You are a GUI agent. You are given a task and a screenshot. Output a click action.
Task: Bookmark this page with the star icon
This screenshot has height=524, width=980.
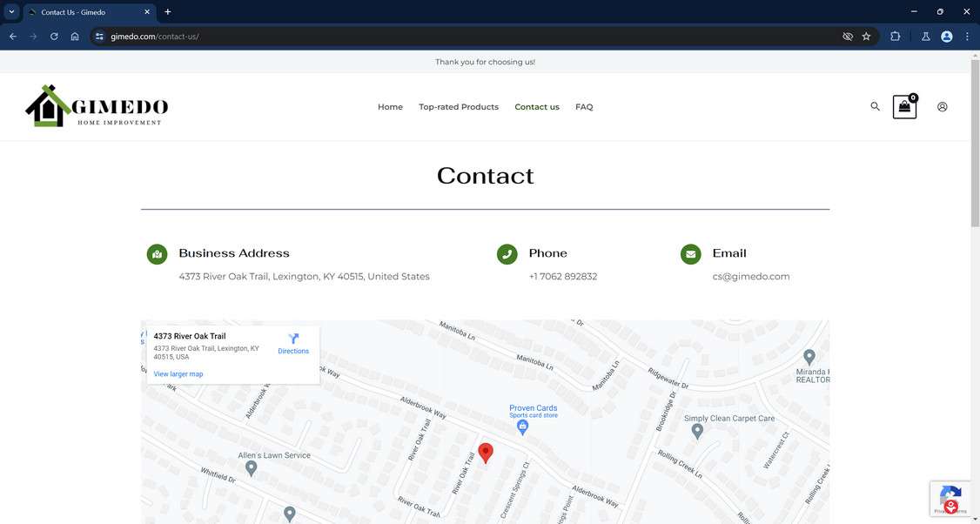(x=866, y=37)
